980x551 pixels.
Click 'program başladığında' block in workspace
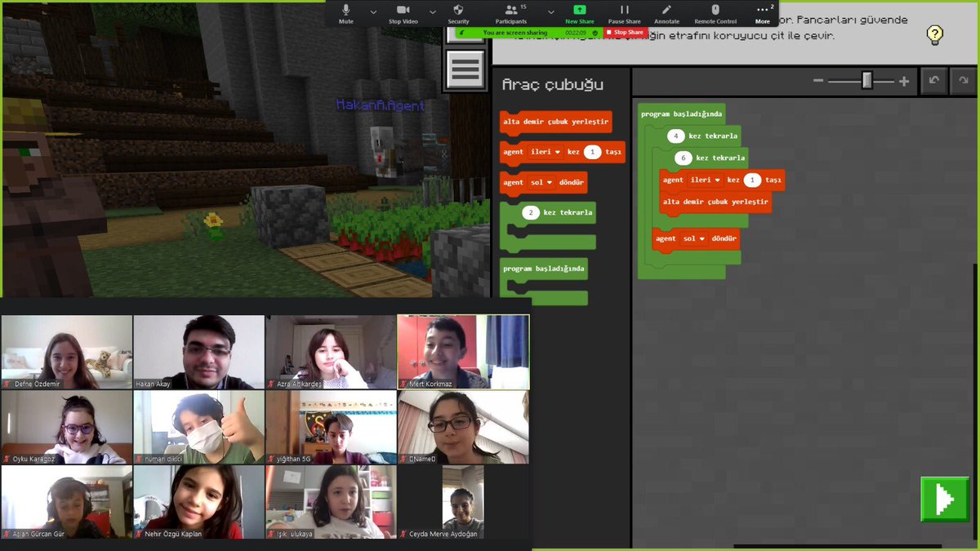680,114
